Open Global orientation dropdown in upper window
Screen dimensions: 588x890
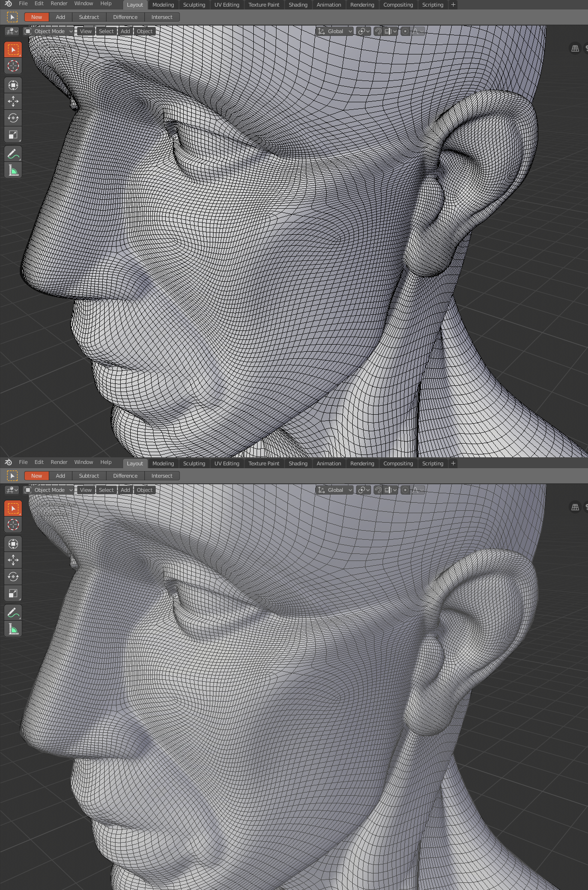click(x=335, y=31)
